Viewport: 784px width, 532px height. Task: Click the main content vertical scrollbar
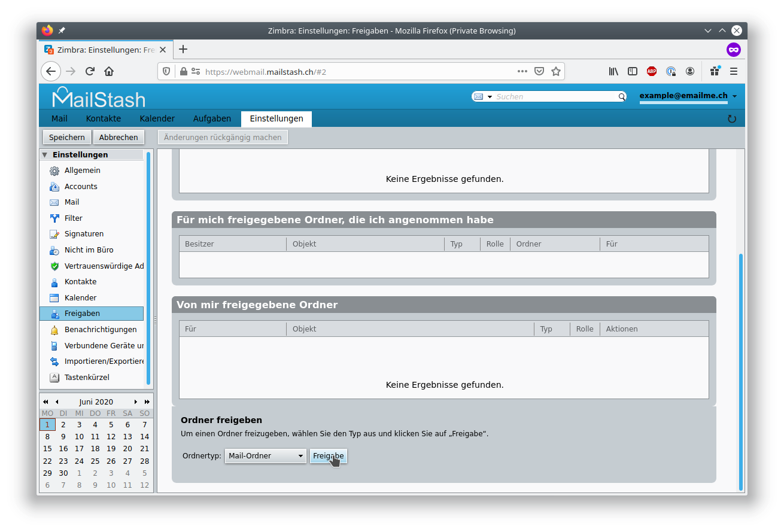(x=741, y=371)
